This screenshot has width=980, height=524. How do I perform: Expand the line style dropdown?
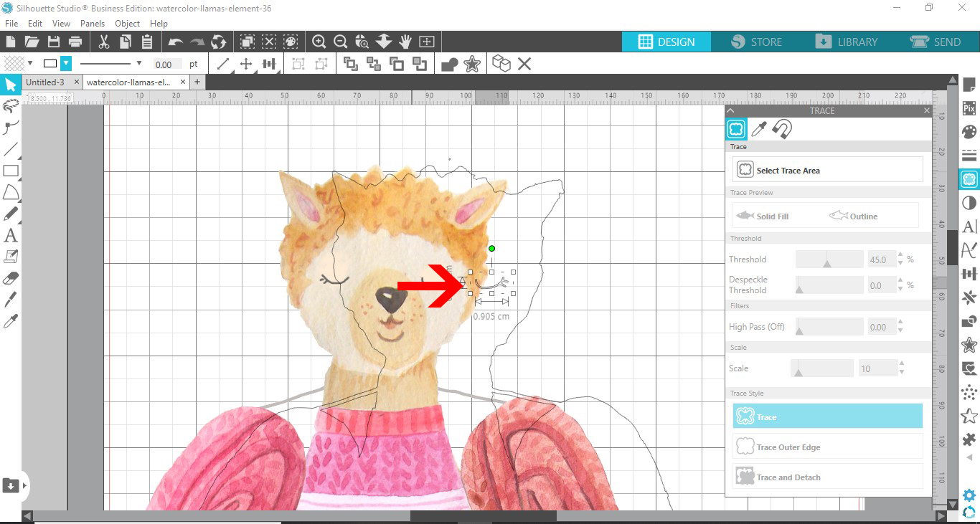[x=139, y=64]
